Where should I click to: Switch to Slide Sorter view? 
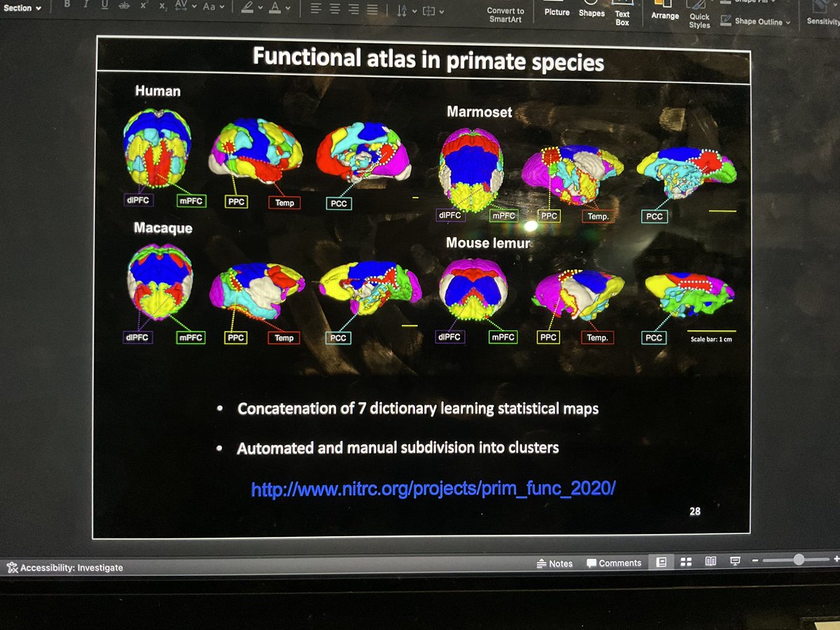click(x=686, y=561)
